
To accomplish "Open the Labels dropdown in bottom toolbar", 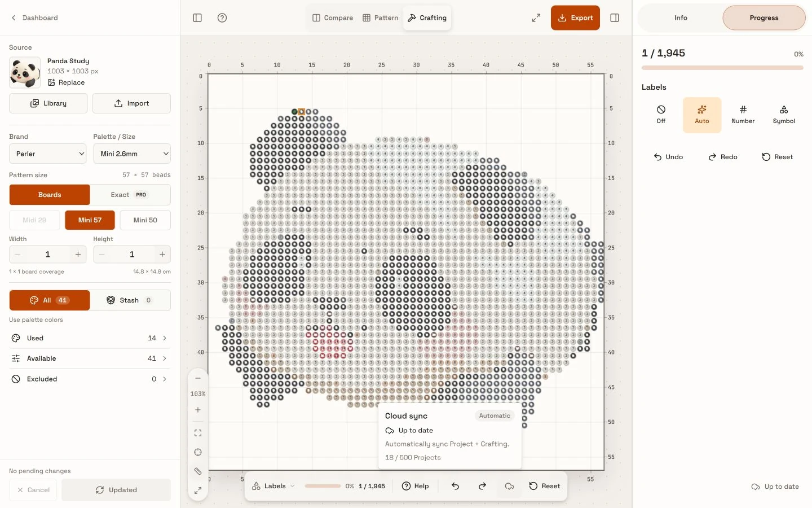I will [273, 486].
